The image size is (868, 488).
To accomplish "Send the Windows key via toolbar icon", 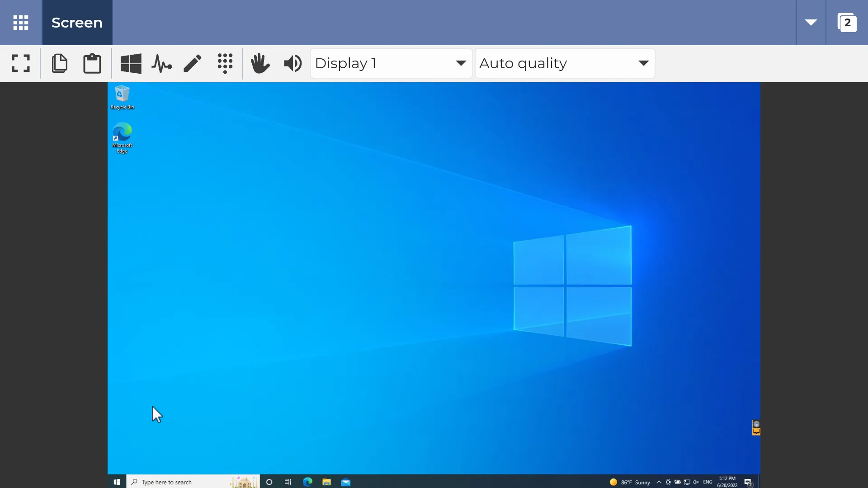I will [x=131, y=63].
